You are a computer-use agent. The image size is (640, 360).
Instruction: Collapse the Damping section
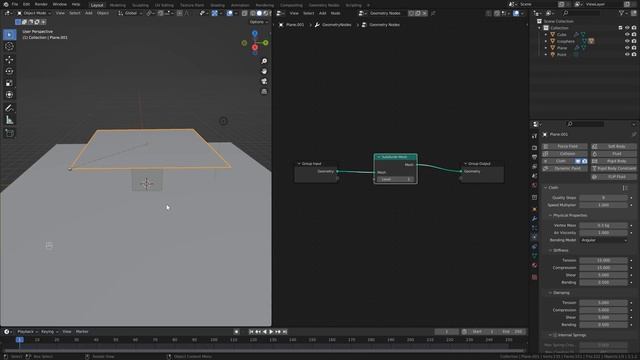(550, 293)
